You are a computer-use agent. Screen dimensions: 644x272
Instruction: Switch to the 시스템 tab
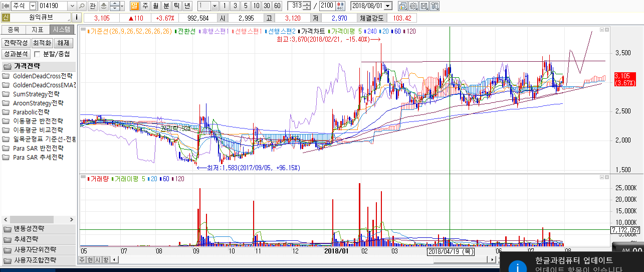[x=62, y=30]
